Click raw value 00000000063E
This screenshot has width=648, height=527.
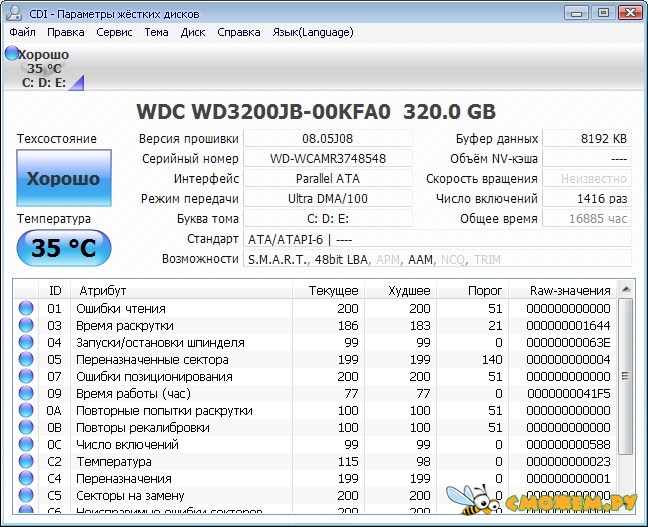[x=568, y=343]
